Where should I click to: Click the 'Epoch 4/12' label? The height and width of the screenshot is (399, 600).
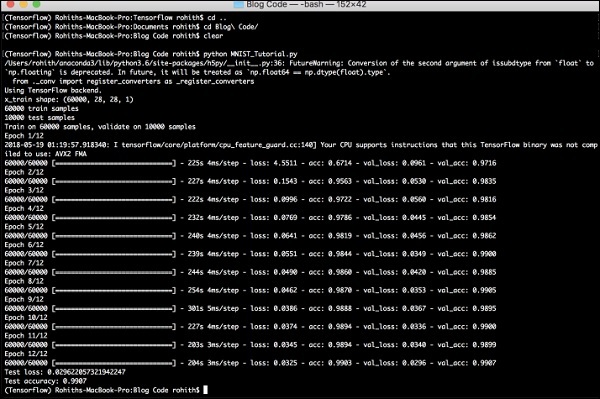pyautogui.click(x=24, y=208)
